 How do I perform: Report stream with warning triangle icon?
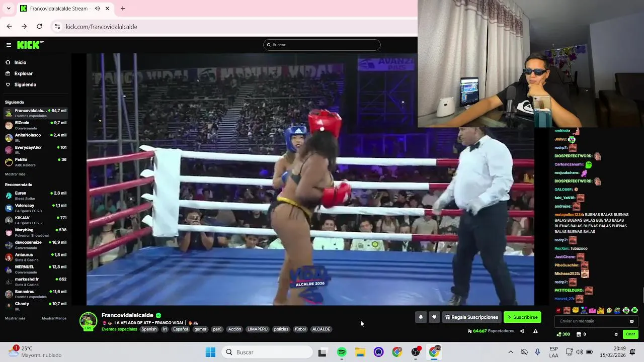click(x=535, y=331)
